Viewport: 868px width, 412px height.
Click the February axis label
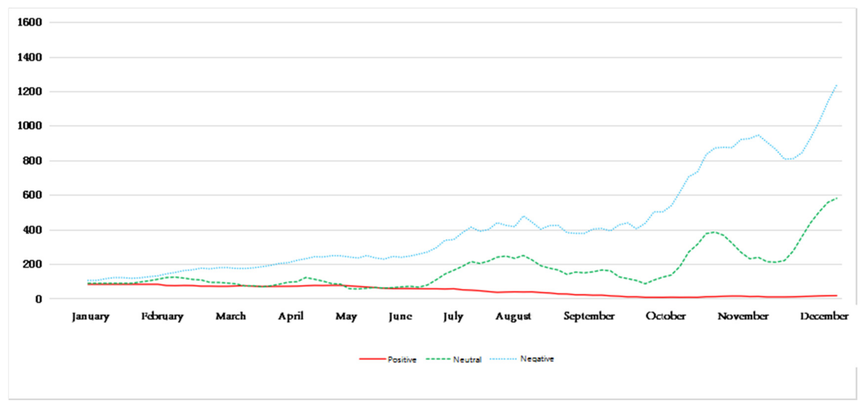coord(163,316)
